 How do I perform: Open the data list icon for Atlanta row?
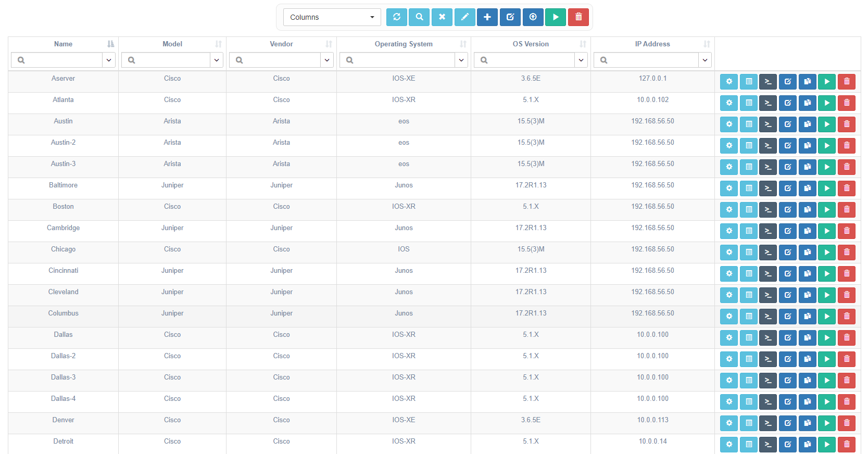(x=749, y=103)
